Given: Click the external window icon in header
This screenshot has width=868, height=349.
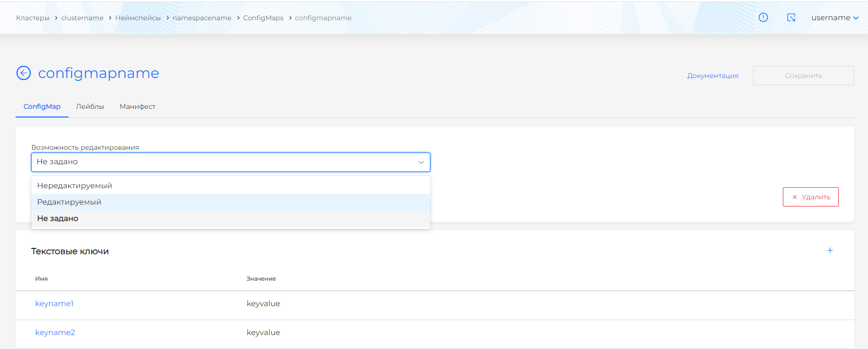Looking at the screenshot, I should point(791,18).
